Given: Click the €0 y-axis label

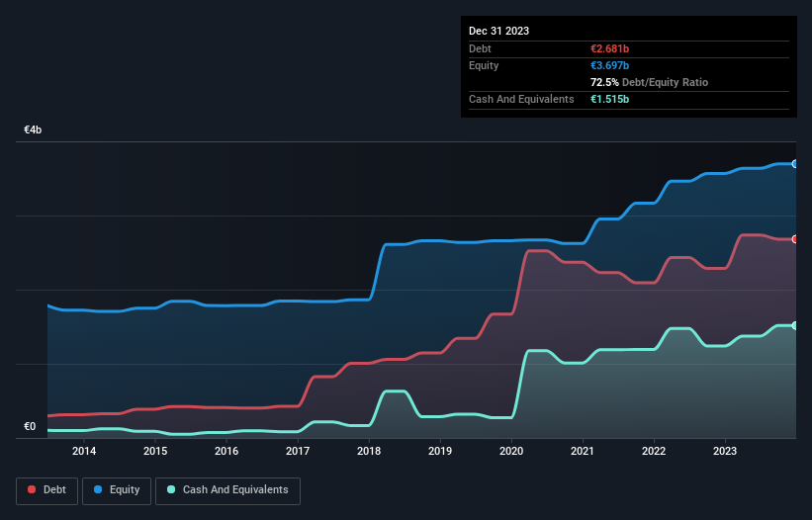Looking at the screenshot, I should [30, 426].
